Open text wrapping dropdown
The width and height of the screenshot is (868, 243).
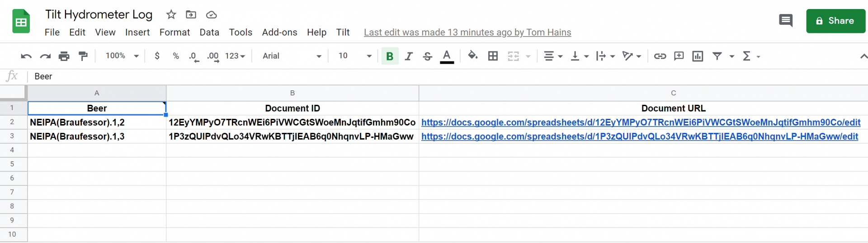click(605, 56)
